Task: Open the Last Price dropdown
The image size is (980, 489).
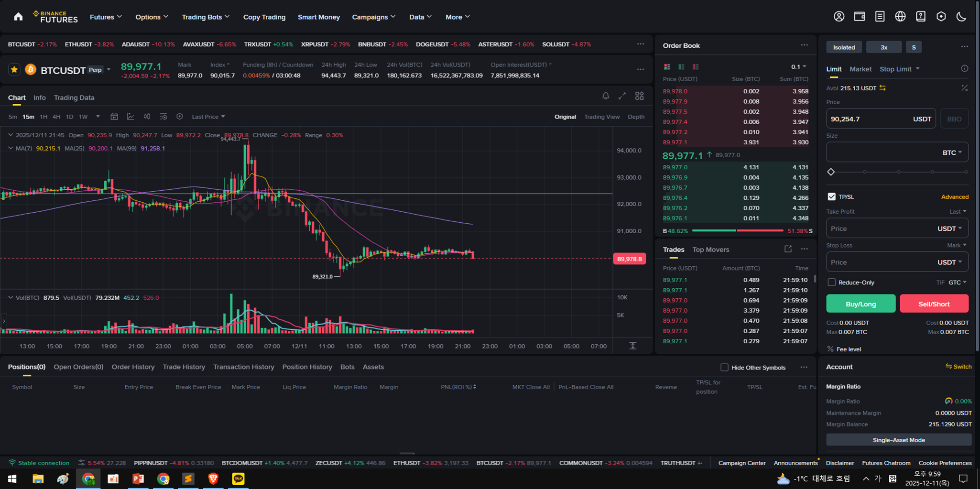Action: point(208,117)
